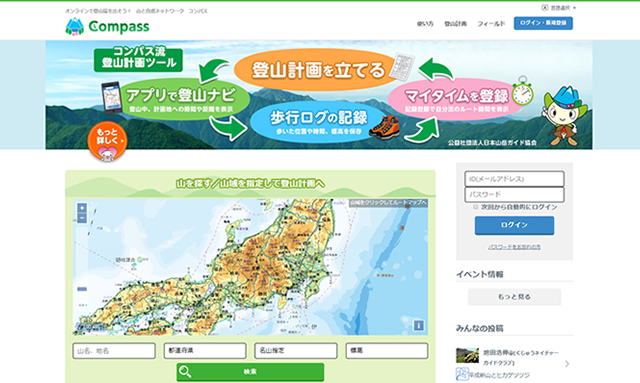Screen dimensions: 640x383
Task: Click the hiking boot icon in banner
Action: (384, 127)
